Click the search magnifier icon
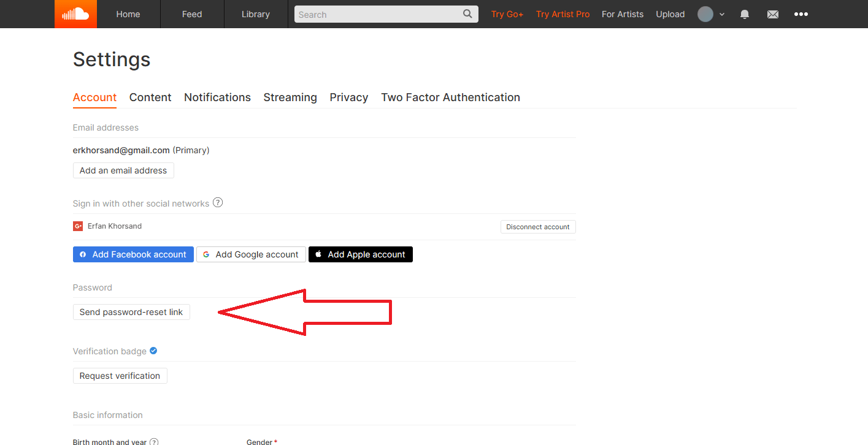Screen dimensions: 868x445 [468, 13]
